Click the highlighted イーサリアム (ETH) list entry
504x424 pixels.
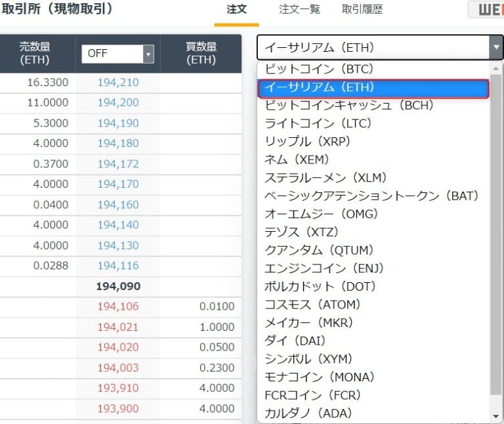(x=373, y=88)
